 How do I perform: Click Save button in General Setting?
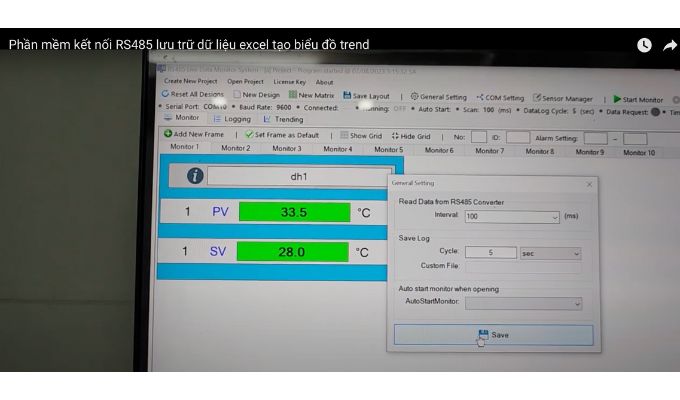(493, 335)
